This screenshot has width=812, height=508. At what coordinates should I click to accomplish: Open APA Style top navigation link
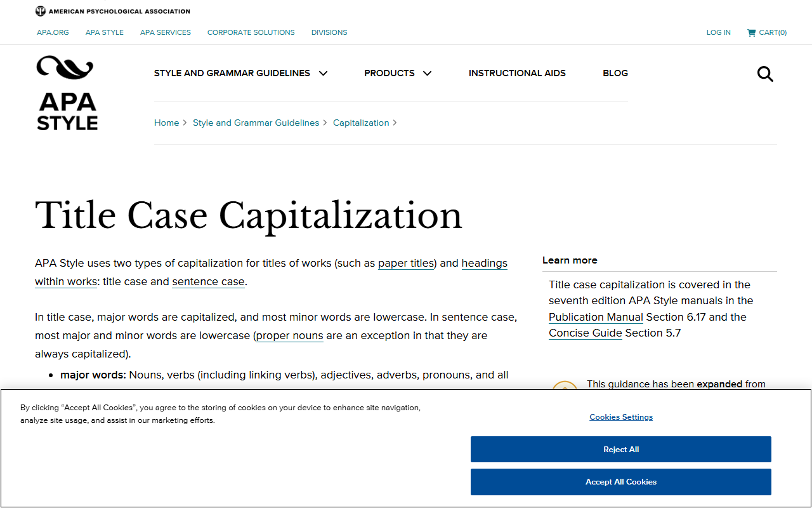pos(105,32)
